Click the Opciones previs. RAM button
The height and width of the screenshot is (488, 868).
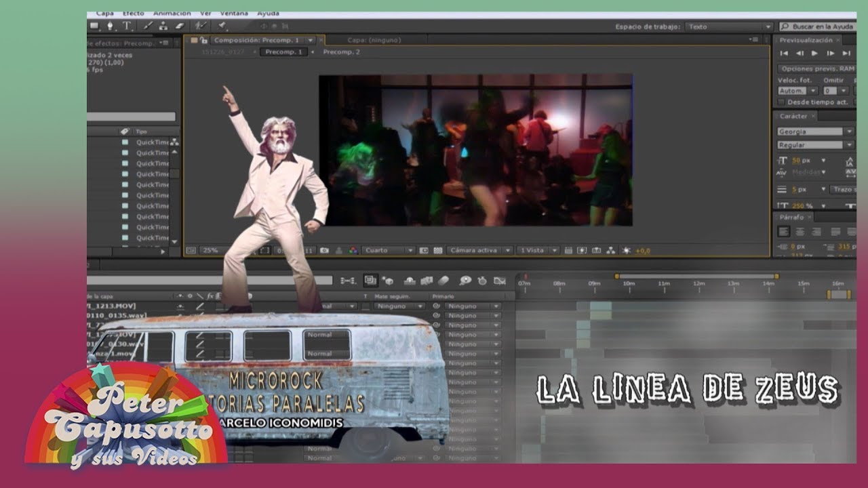click(817, 68)
